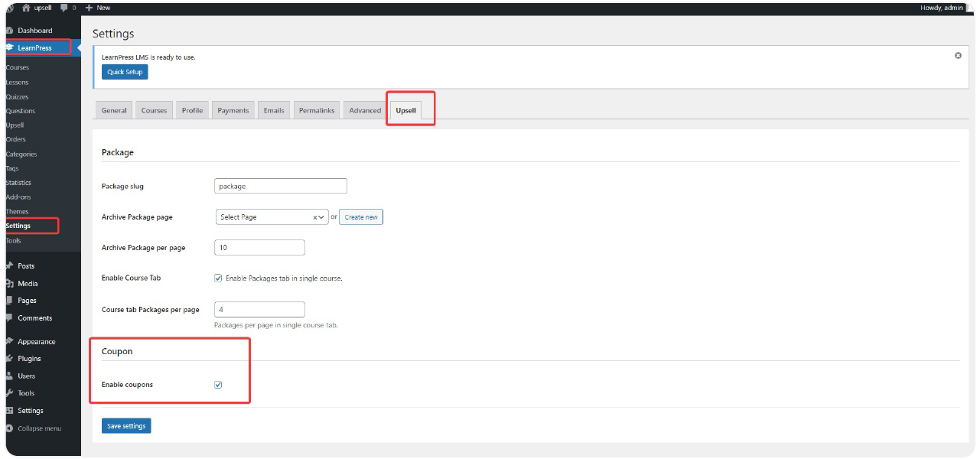Focus the Course tab Packages per page field
Image resolution: width=980 pixels, height=459 pixels.
pyautogui.click(x=260, y=310)
